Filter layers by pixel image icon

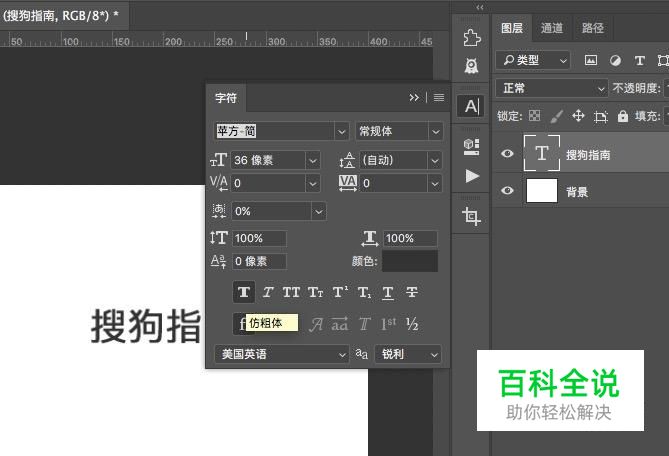click(590, 60)
